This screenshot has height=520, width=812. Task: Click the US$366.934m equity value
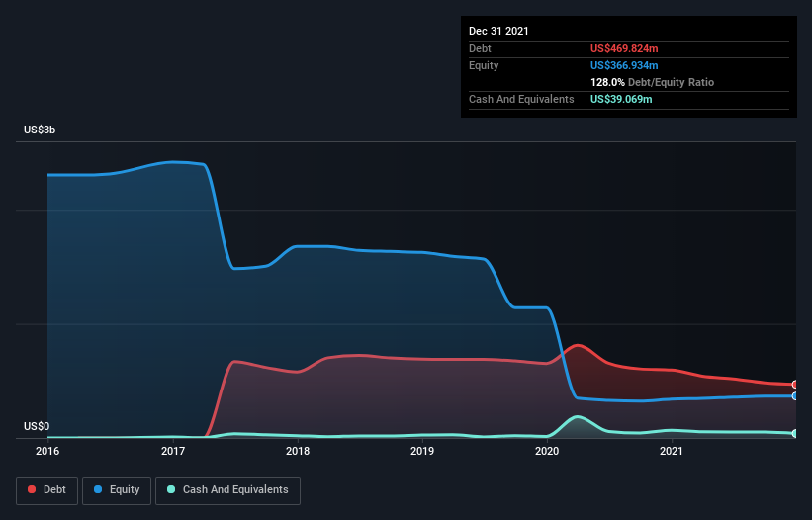(624, 65)
